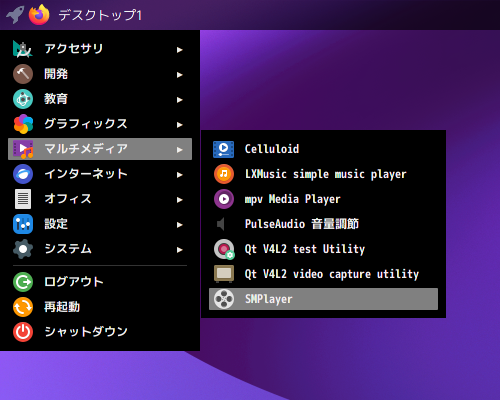Launch Firefox from the top panel icon

pos(39,15)
